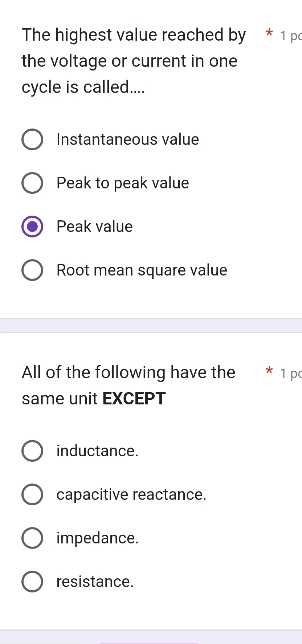Select the impedance radio button

point(32,538)
